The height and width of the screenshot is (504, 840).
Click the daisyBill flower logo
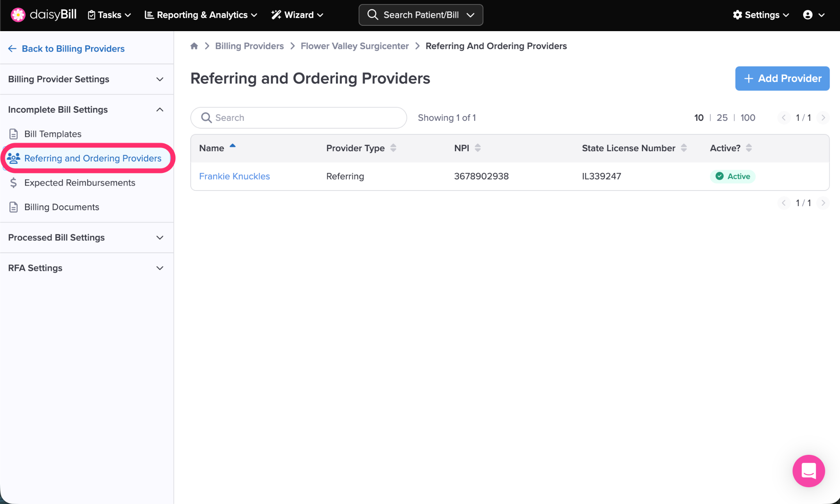[18, 15]
